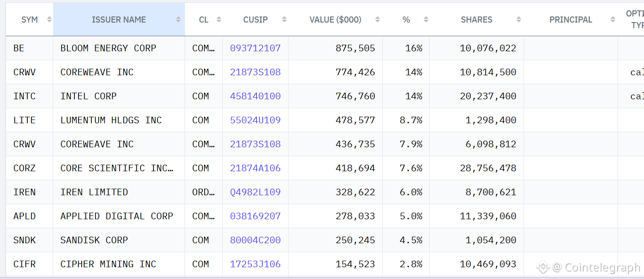The width and height of the screenshot is (644, 279).
Task: Click the SHARES header label
Action: click(x=476, y=20)
